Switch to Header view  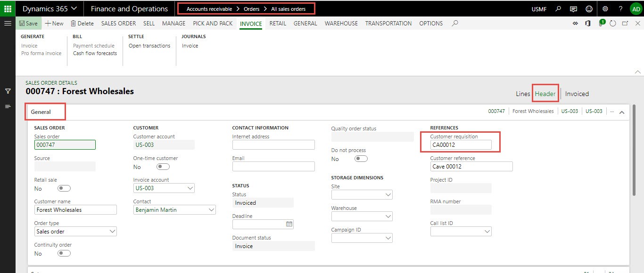coord(545,94)
